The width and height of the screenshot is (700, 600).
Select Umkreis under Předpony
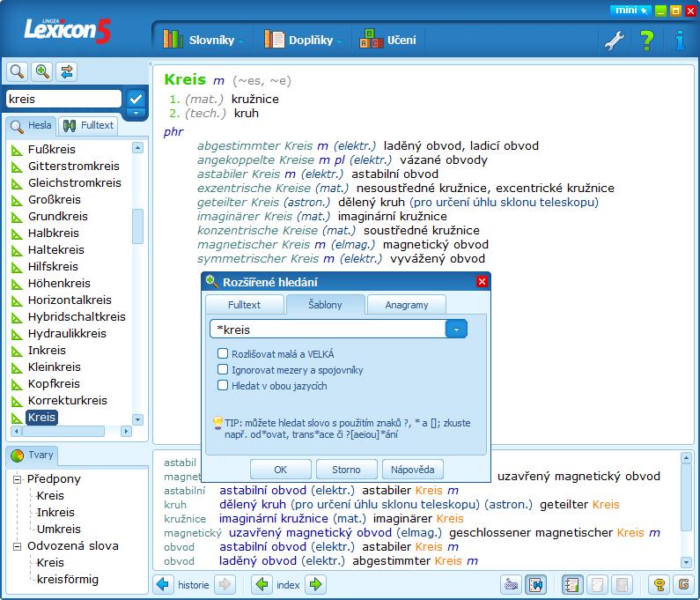pos(58,529)
